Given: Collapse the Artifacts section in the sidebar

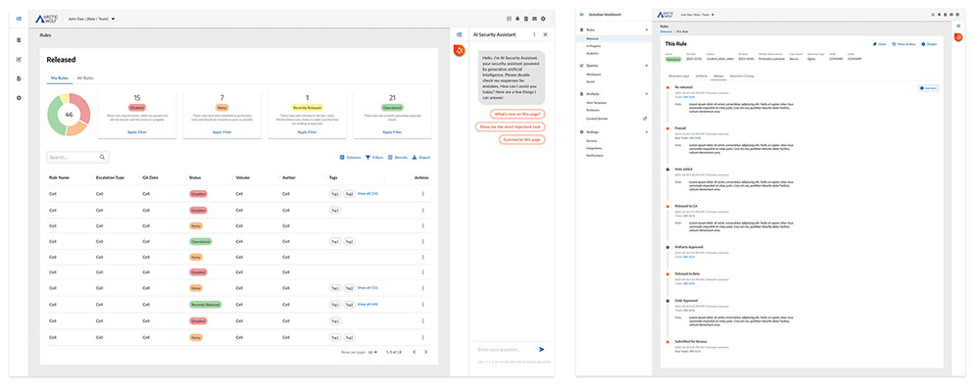Looking at the screenshot, I should [646, 94].
